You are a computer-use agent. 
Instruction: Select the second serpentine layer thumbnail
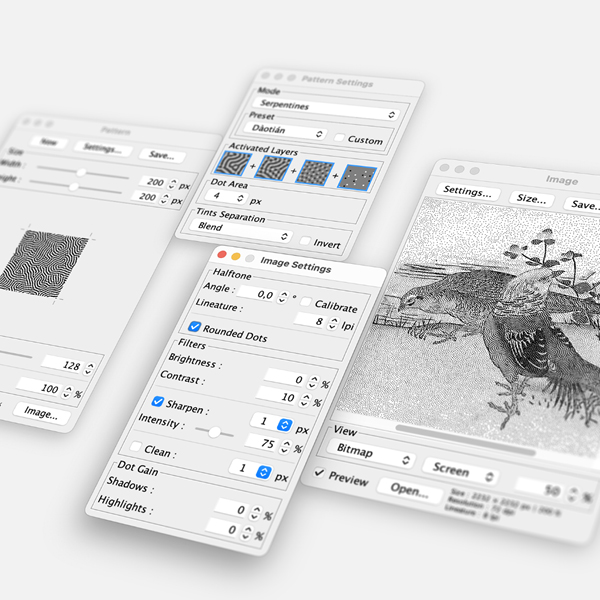pyautogui.click(x=273, y=168)
